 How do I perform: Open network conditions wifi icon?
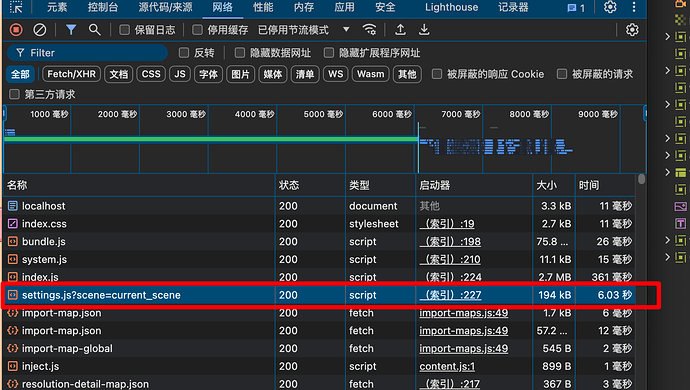click(369, 30)
